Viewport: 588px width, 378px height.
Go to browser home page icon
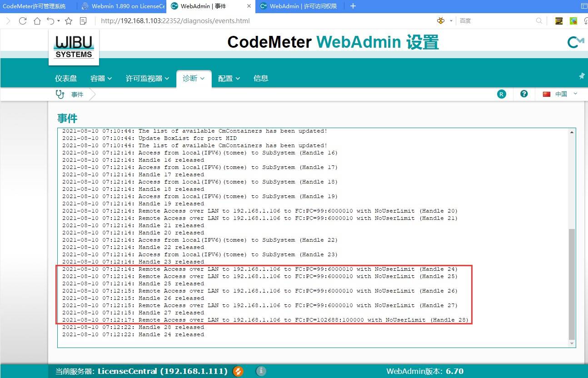[37, 21]
